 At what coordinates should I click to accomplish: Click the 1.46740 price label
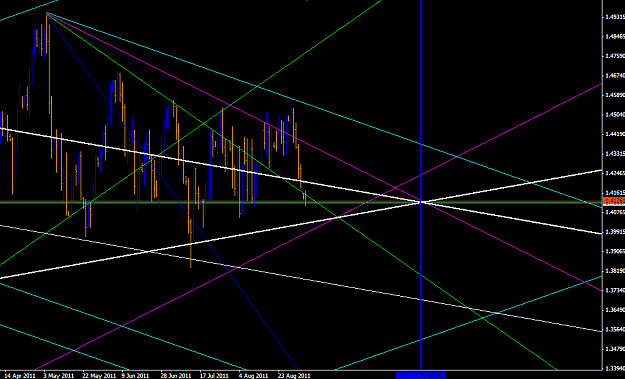pos(615,75)
